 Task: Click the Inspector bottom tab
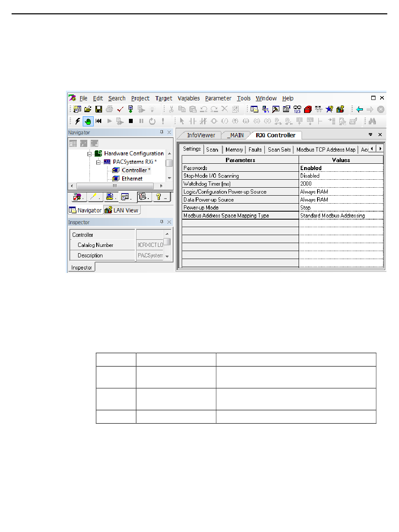coord(81,267)
